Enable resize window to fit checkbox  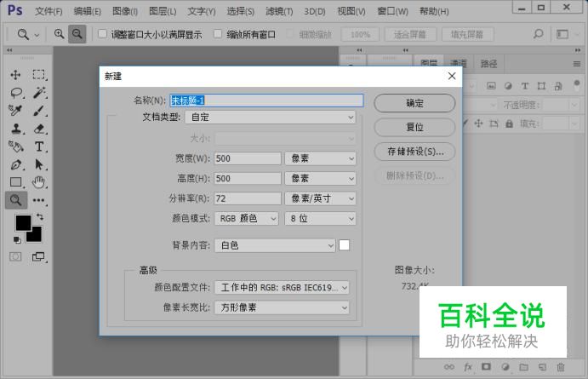[102, 34]
